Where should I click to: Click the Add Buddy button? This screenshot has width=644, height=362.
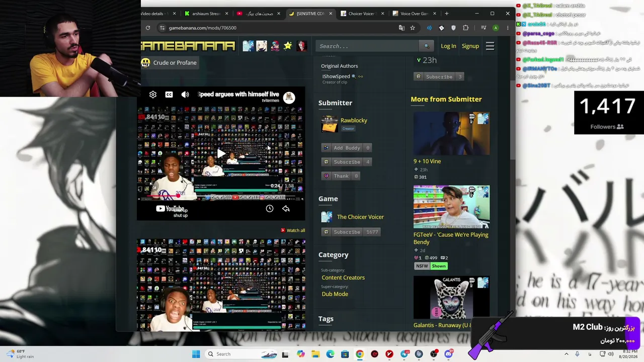347,148
